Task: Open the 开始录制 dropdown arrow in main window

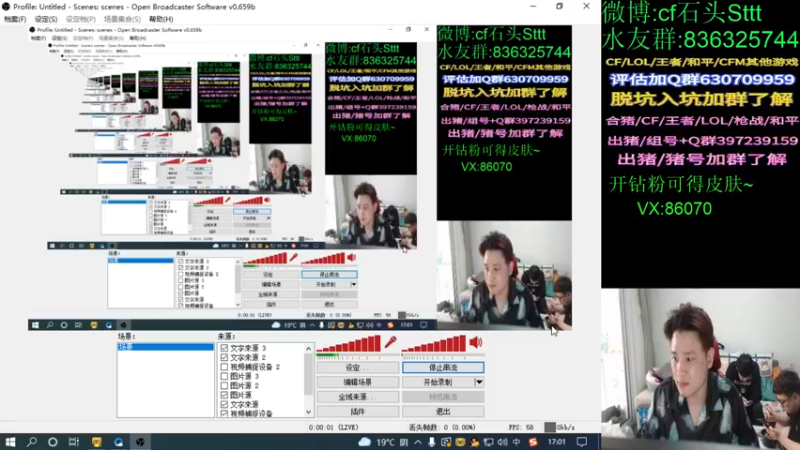Action: (479, 382)
